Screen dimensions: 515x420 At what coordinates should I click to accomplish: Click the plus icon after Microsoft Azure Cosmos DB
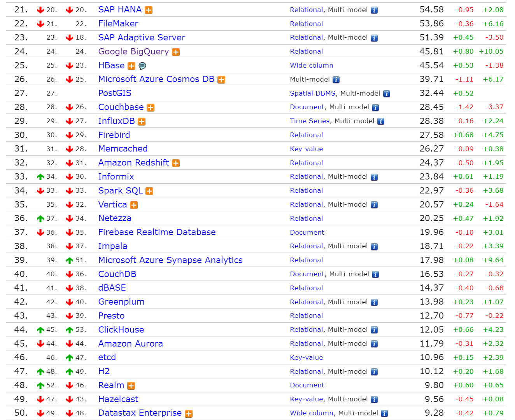221,80
